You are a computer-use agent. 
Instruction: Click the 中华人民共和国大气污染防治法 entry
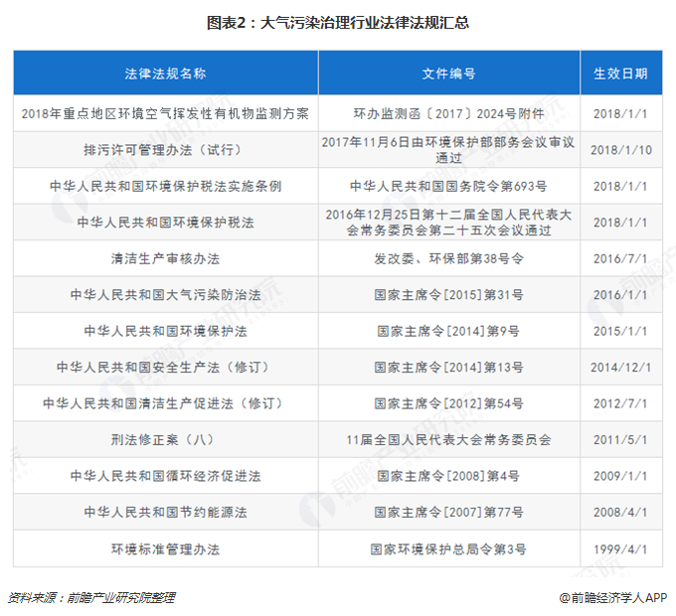165,295
